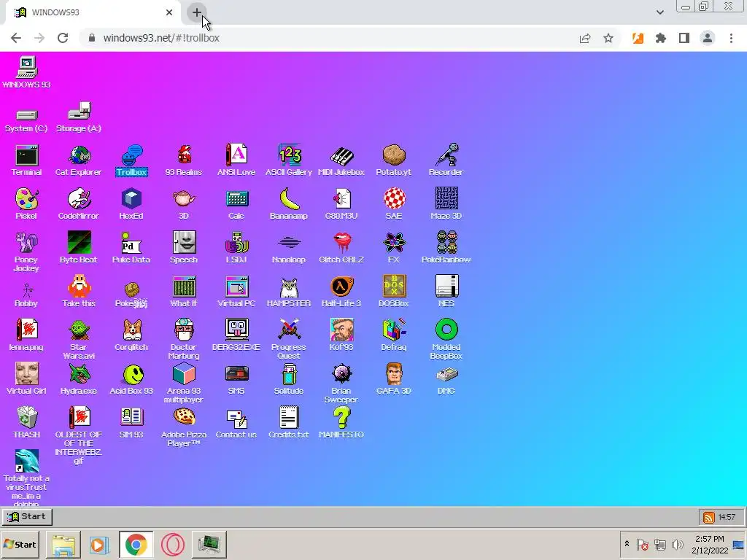Viewport: 747px width, 560px height.
Task: Open Credits.txt file icon
Action: (289, 422)
